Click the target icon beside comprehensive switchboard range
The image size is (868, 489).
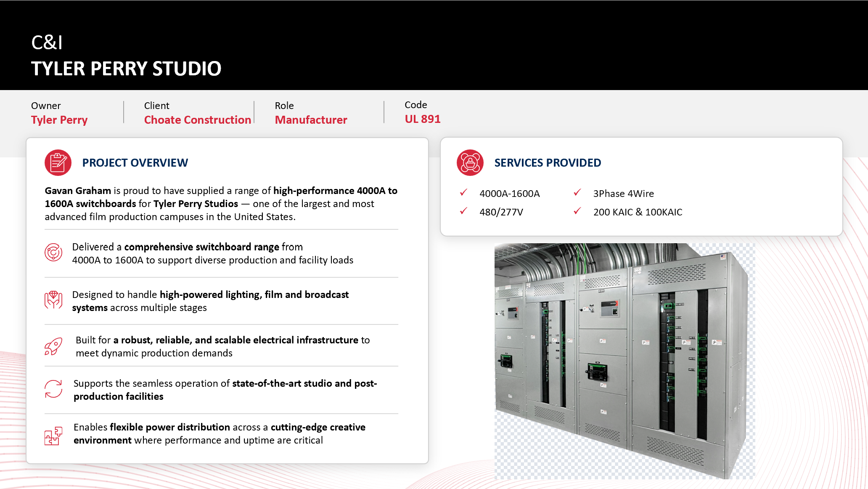coord(53,252)
